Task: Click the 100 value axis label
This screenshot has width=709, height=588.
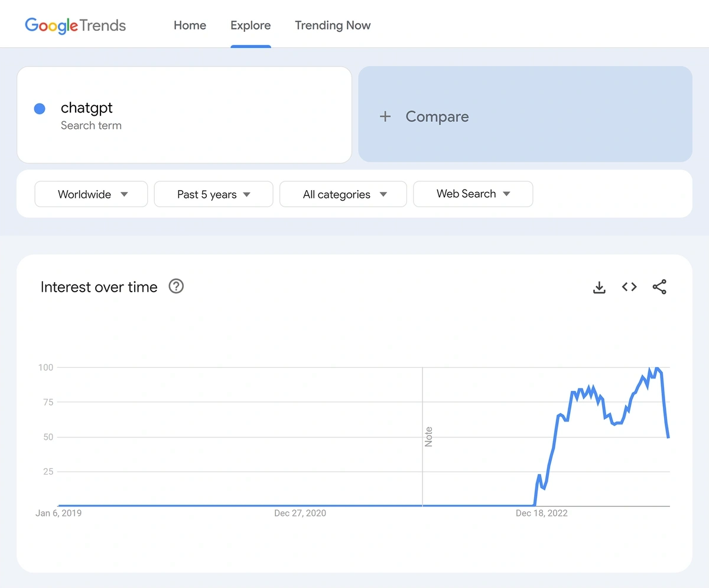Action: (45, 367)
